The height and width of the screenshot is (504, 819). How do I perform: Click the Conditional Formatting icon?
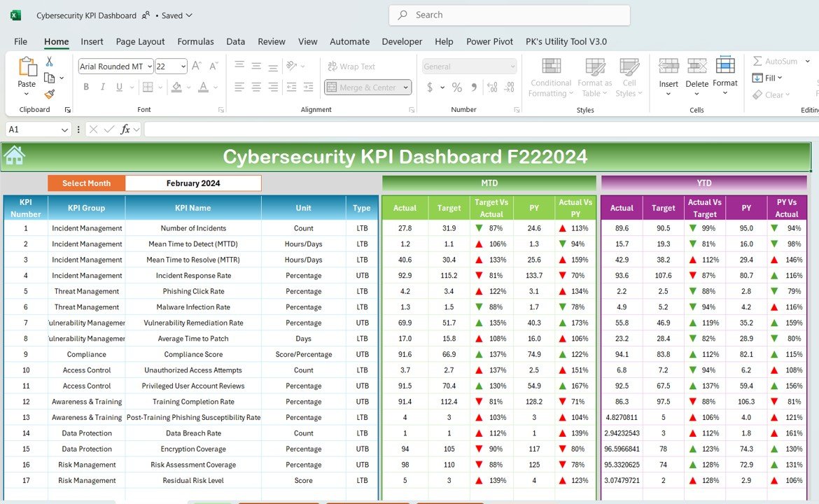click(551, 66)
